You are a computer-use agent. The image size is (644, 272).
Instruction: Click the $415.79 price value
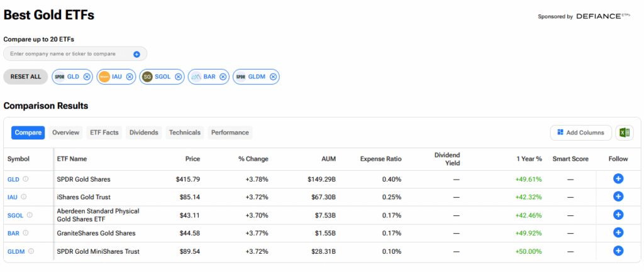coord(189,179)
